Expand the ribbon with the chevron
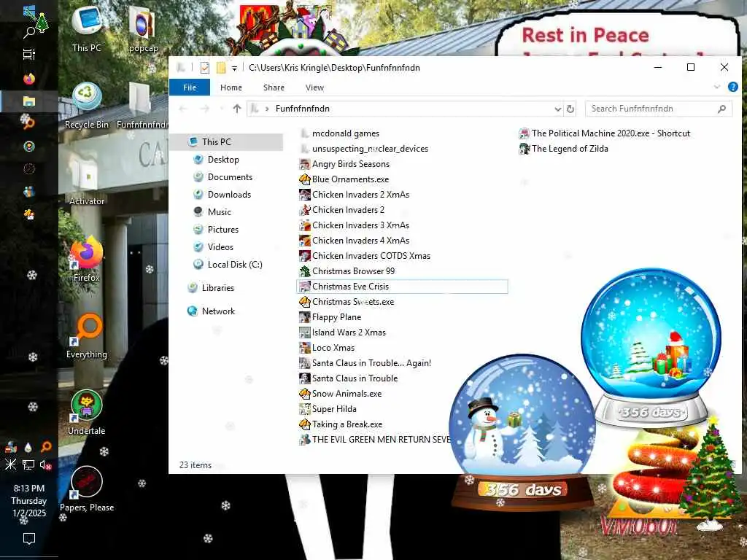 716,87
